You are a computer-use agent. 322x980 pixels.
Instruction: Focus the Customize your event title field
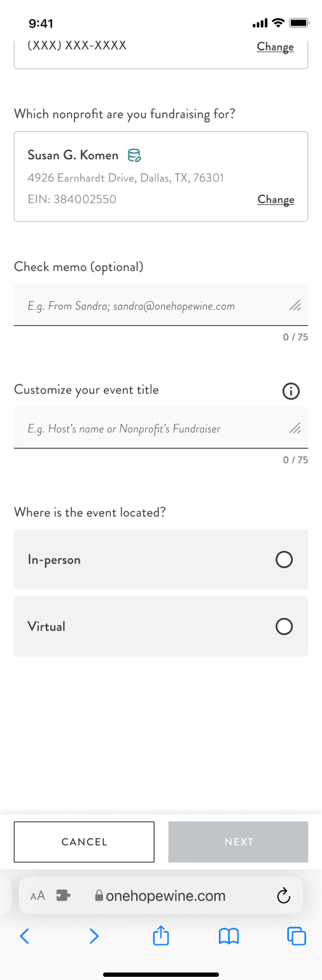pos(161,428)
